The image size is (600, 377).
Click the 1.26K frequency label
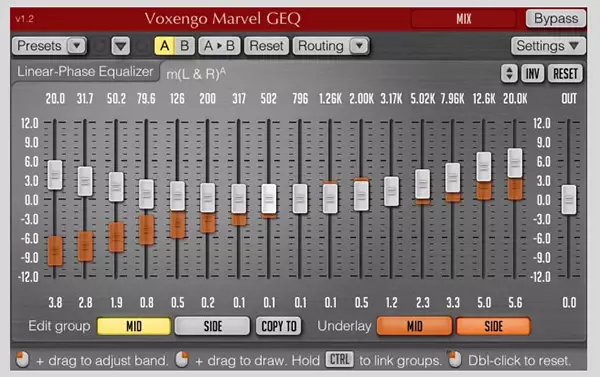pos(330,99)
